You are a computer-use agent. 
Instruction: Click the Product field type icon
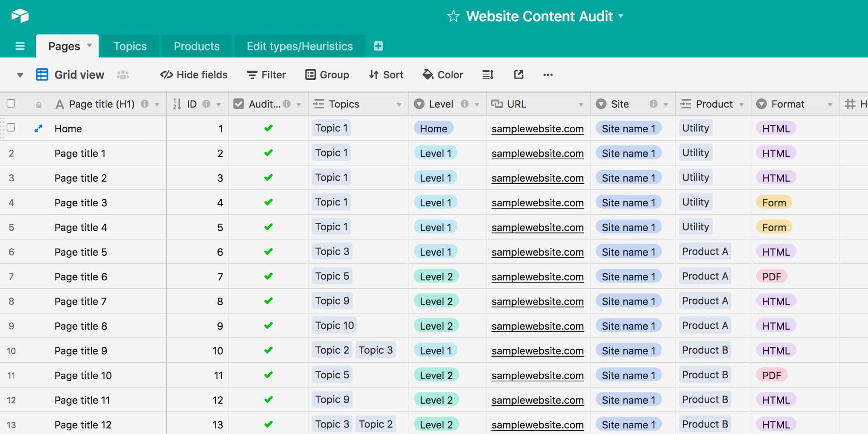686,104
